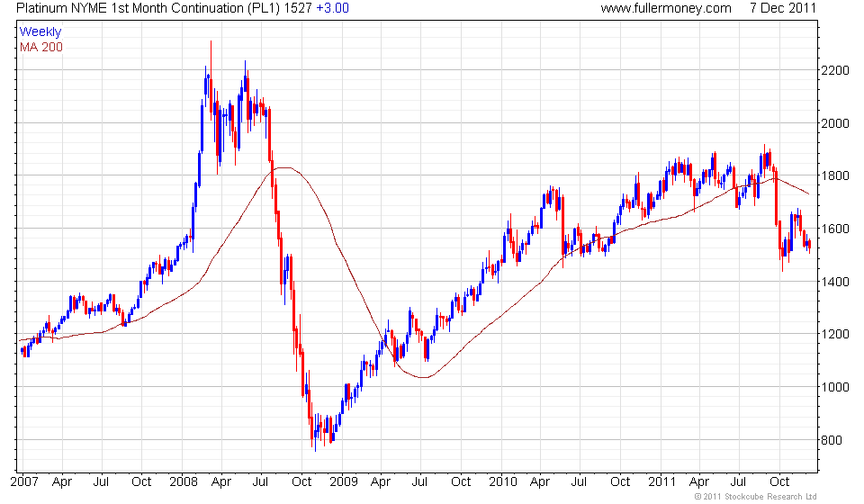Click the 2009 year marker on time axis
864x504 pixels.
(343, 481)
